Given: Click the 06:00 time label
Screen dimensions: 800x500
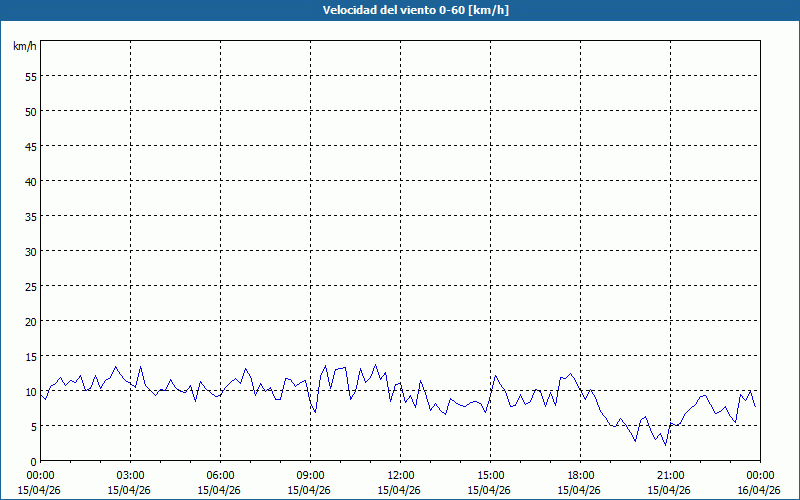Looking at the screenshot, I should pos(220,475).
